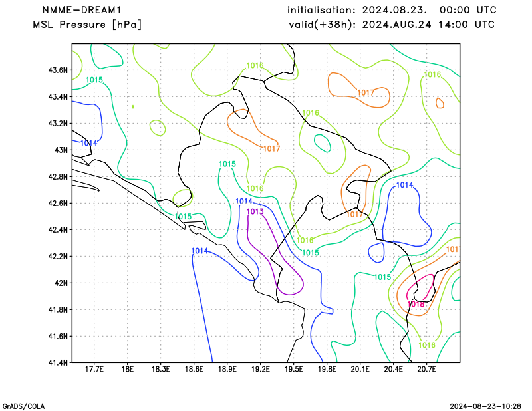
Task: Select the 41.8N latitude label
Action: 58,309
